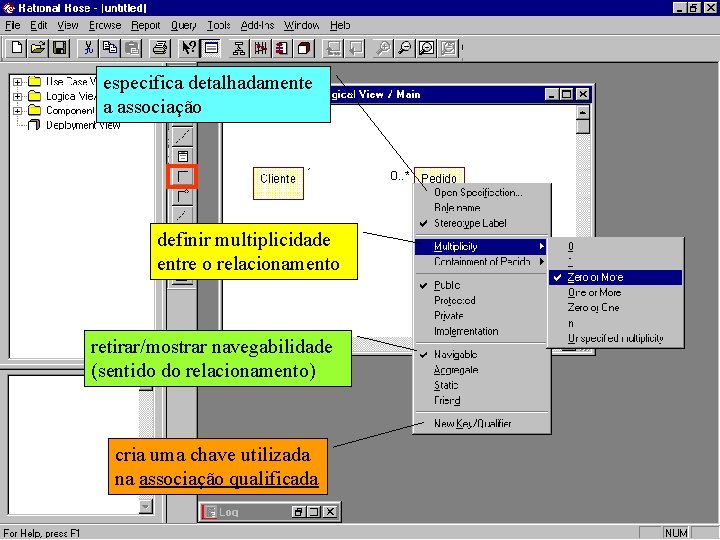This screenshot has width=720, height=540.
Task: Click the Browse Interaction Diagram icon
Action: (260, 48)
